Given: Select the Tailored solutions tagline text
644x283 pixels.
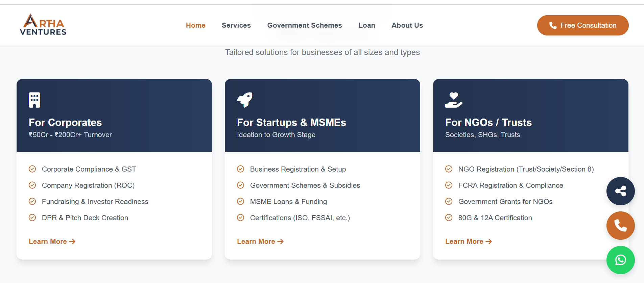Looking at the screenshot, I should (323, 52).
